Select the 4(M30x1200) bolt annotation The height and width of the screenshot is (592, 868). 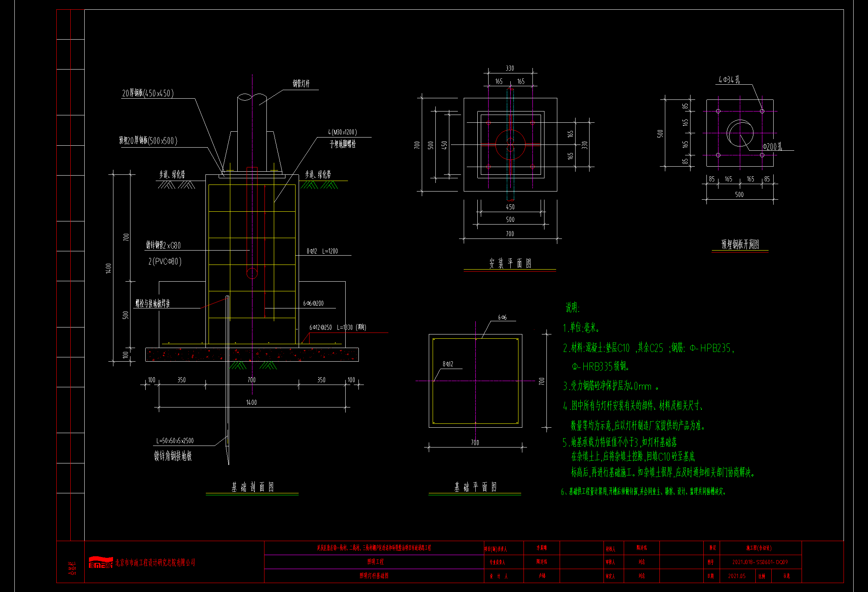(343, 132)
